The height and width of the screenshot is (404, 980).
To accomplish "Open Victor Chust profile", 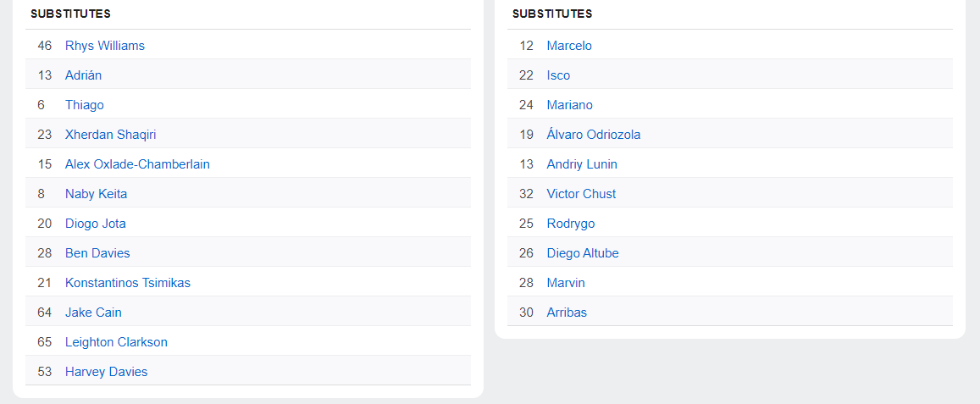I will (581, 194).
